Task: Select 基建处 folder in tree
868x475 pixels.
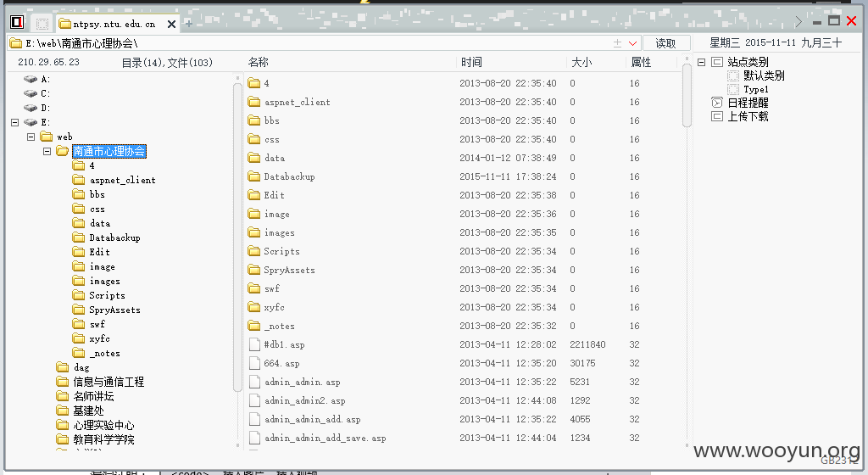Action: click(x=88, y=411)
